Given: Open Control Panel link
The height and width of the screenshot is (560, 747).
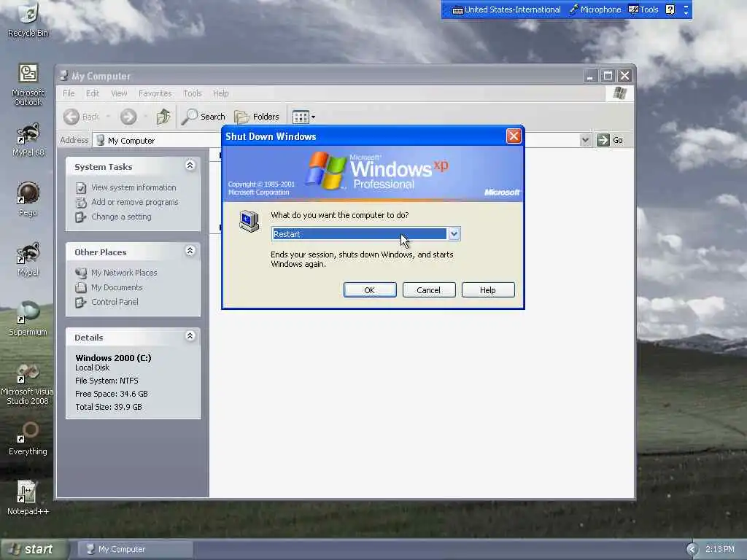Looking at the screenshot, I should [x=115, y=302].
